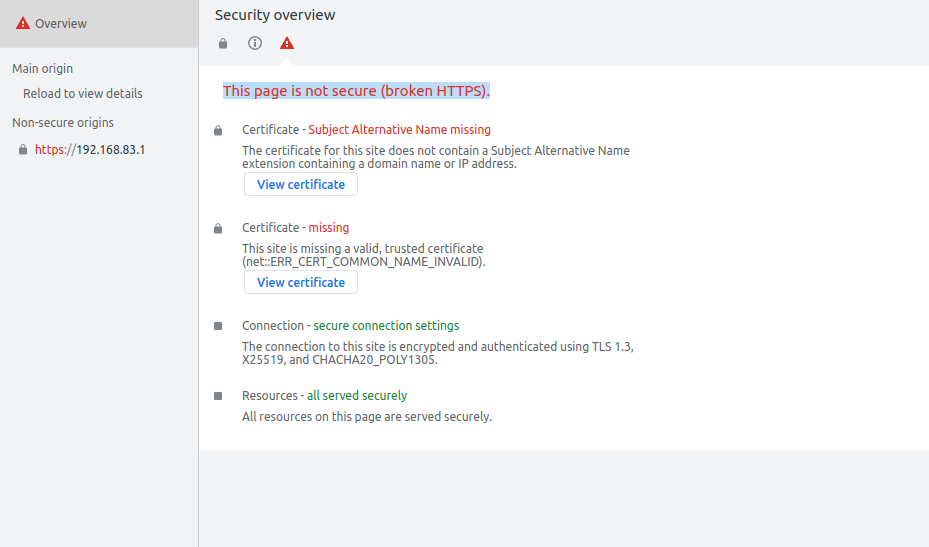Click the 'secure connection settings' green text
Image resolution: width=929 pixels, height=547 pixels.
tap(386, 325)
